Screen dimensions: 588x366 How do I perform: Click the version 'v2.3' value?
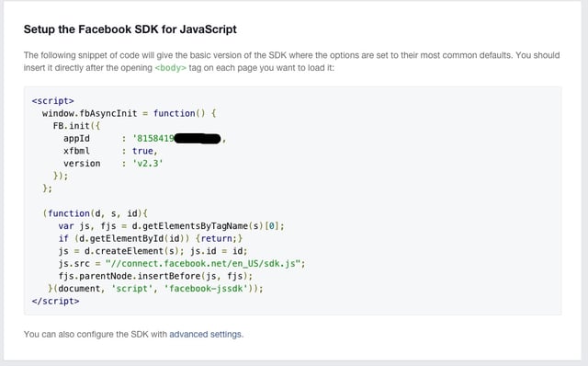click(x=148, y=164)
